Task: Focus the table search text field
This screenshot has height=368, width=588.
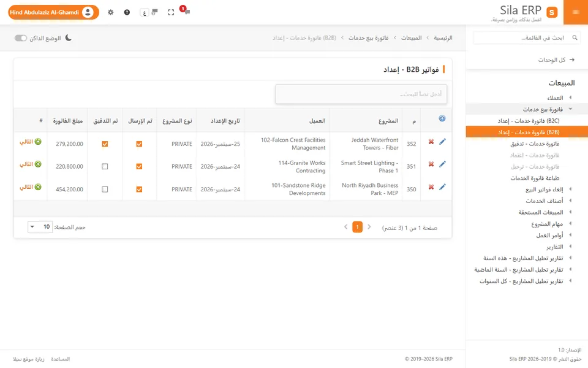Action: point(361,94)
